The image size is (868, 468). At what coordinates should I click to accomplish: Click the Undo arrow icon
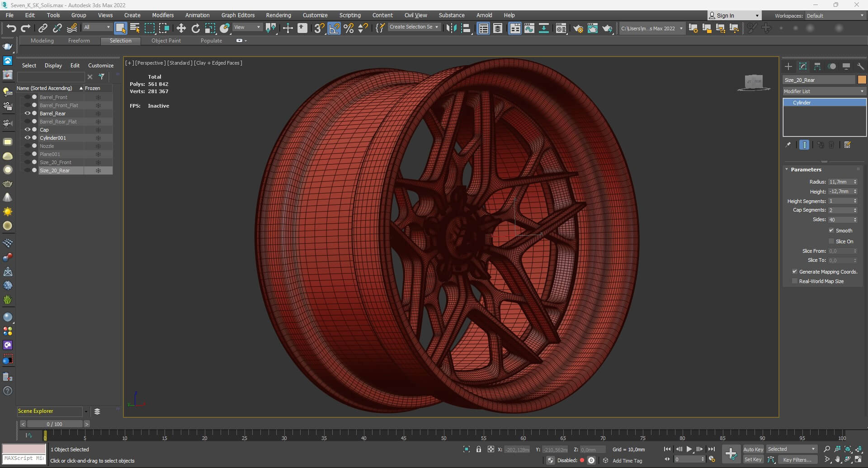tap(11, 28)
